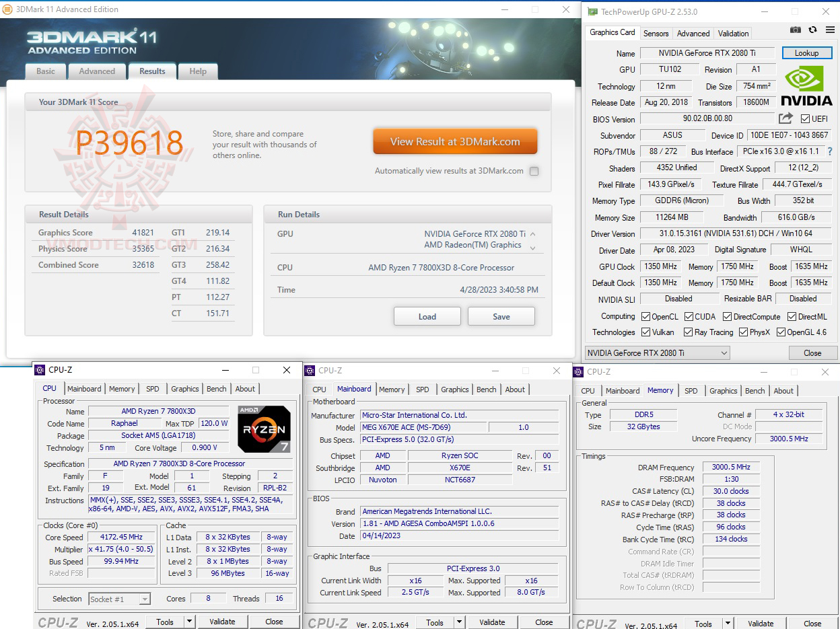Image resolution: width=840 pixels, height=629 pixels.
Task: Click the Physics Score value 35365
Action: [143, 249]
